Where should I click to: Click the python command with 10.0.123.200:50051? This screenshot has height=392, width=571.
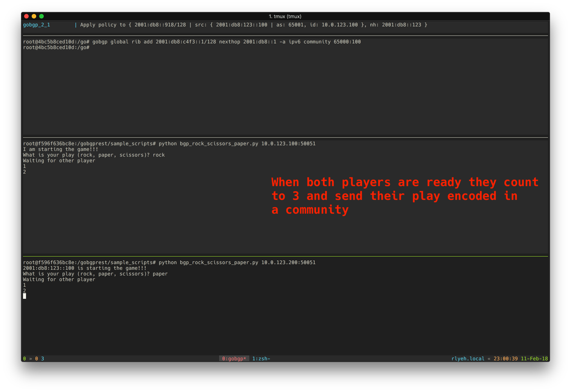click(x=169, y=262)
